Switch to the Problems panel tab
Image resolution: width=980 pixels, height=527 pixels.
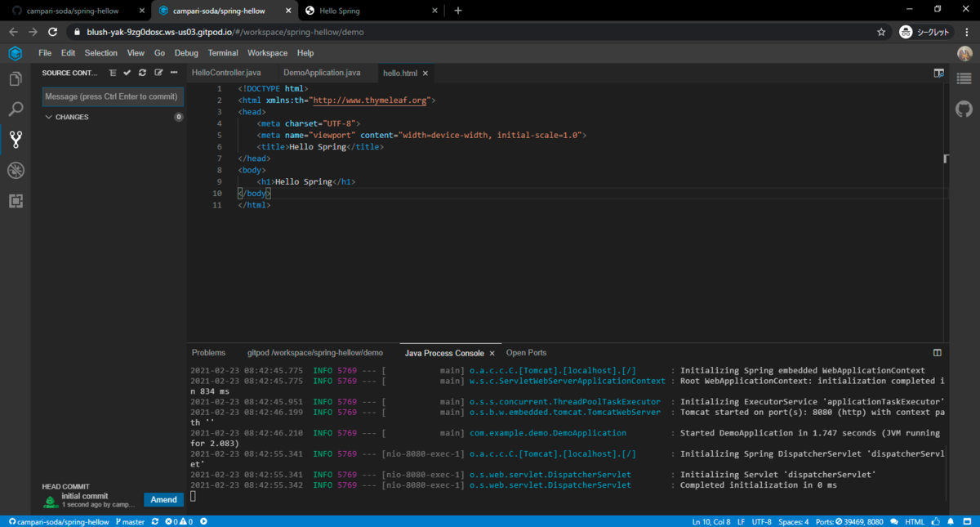click(x=208, y=353)
